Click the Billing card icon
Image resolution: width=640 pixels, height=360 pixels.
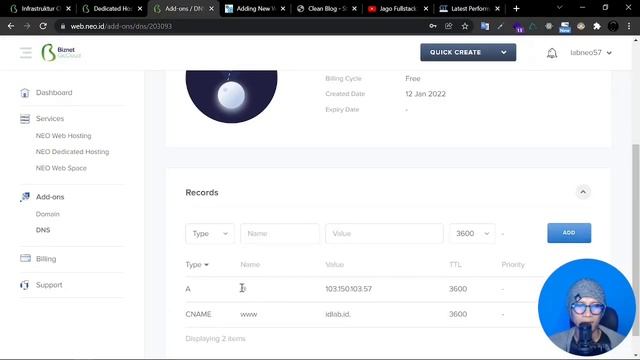pos(25,258)
